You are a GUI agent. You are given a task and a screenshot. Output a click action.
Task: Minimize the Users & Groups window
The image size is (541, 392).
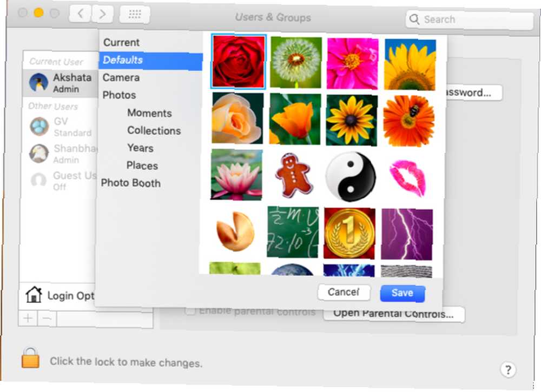click(38, 13)
